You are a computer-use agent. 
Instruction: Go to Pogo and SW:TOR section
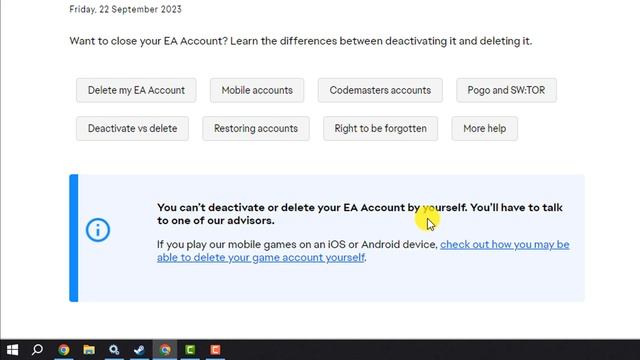coord(506,90)
